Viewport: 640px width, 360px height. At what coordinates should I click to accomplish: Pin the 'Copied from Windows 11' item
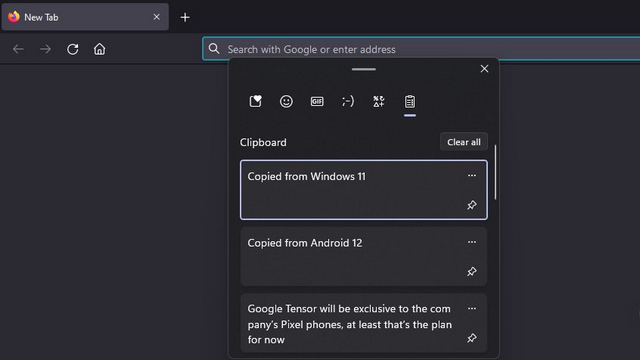coord(472,205)
